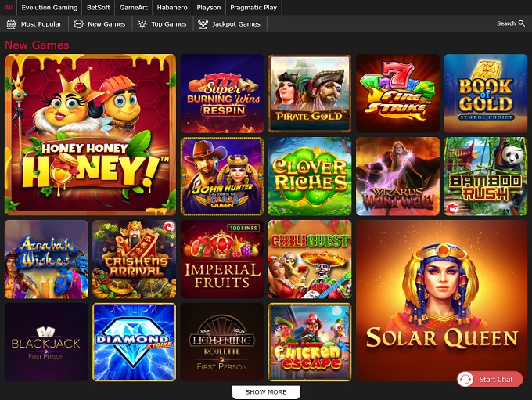
Task: Open Lightning Roulette First Person game
Action: coord(221,341)
